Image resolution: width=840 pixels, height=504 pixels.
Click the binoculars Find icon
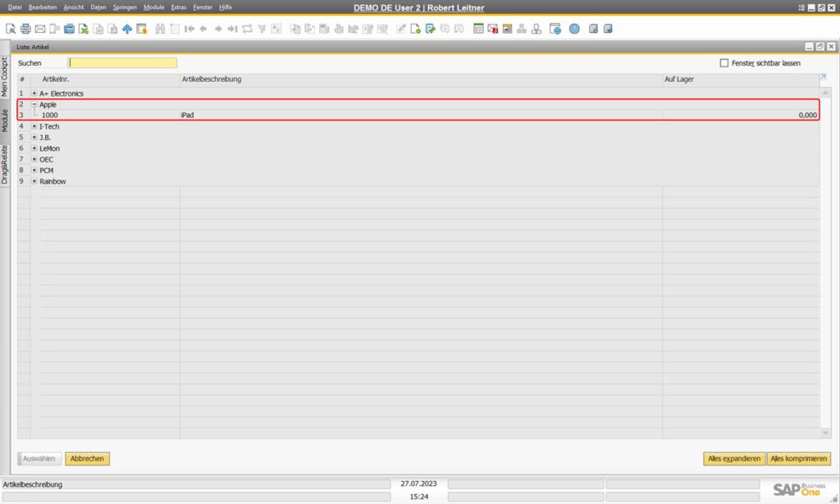(160, 29)
